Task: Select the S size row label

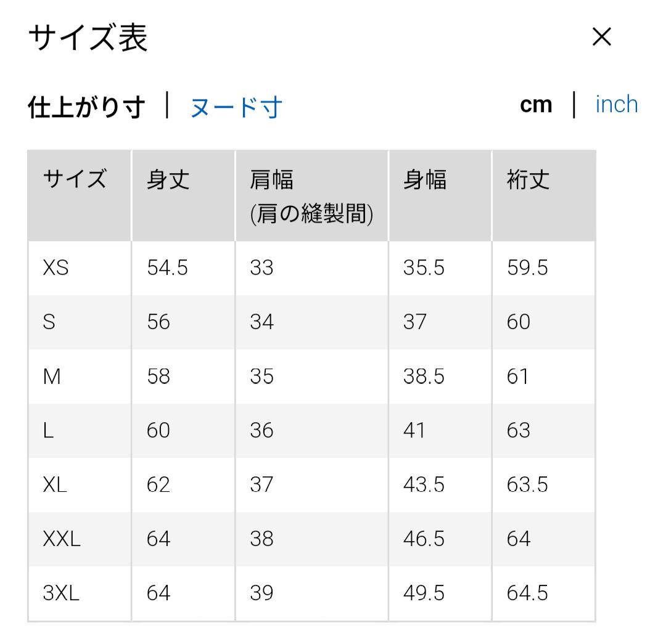Action: coord(49,322)
